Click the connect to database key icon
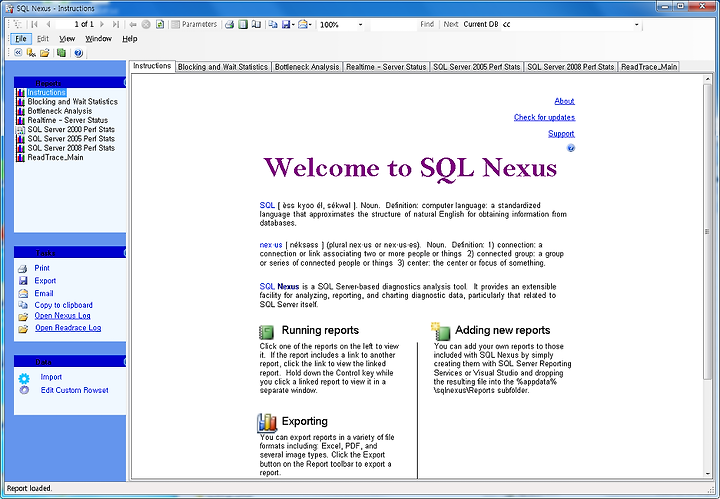 [31, 52]
